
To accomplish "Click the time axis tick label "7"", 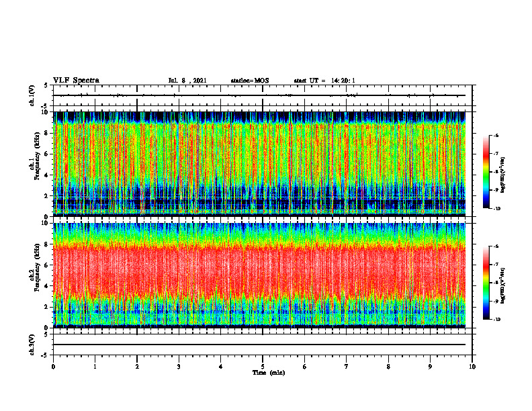I will 347,367.
